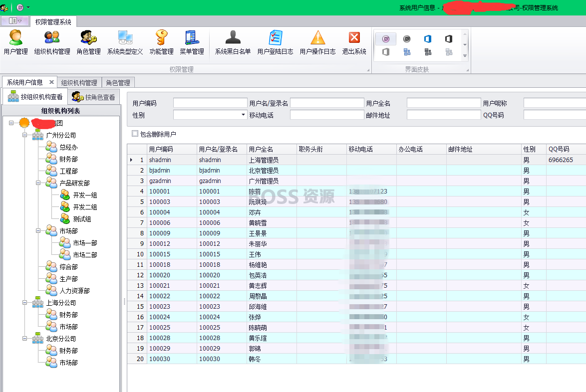Switch to 按角色查看 tab
The image size is (586, 392).
[93, 97]
